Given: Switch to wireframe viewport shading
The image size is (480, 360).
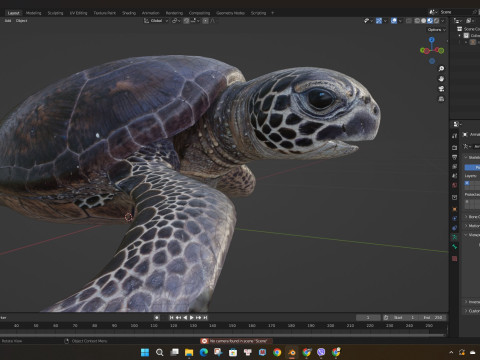Looking at the screenshot, I should pos(417,21).
